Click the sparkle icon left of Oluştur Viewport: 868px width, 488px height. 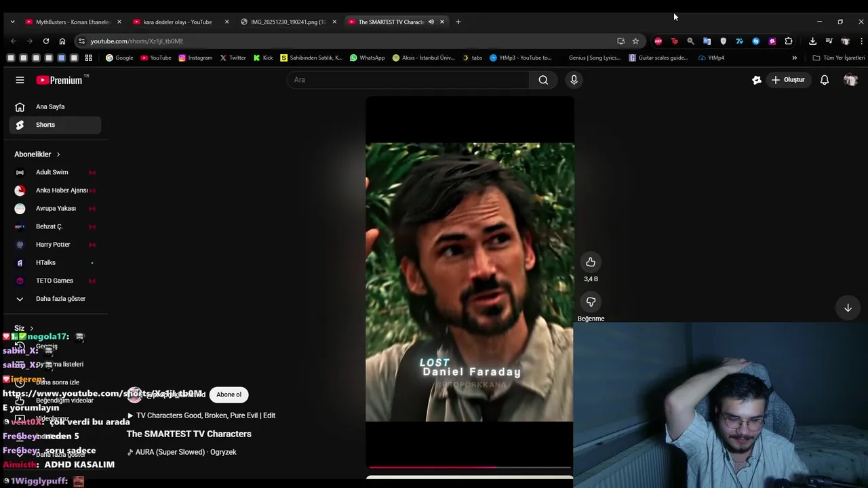point(757,80)
